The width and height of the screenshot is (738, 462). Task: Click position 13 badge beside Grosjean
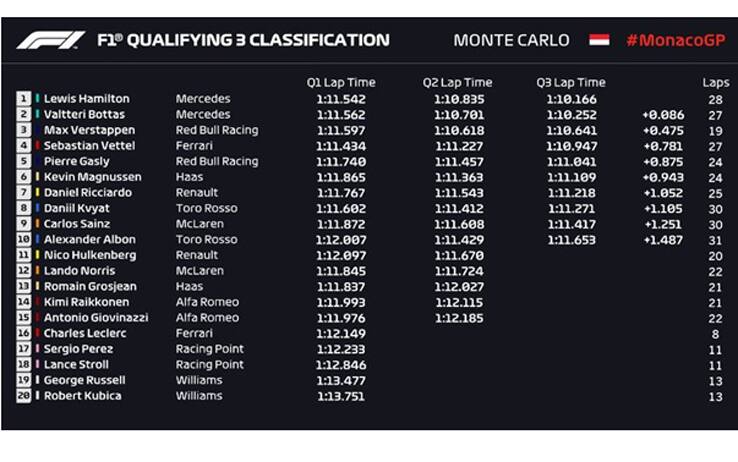click(x=23, y=286)
